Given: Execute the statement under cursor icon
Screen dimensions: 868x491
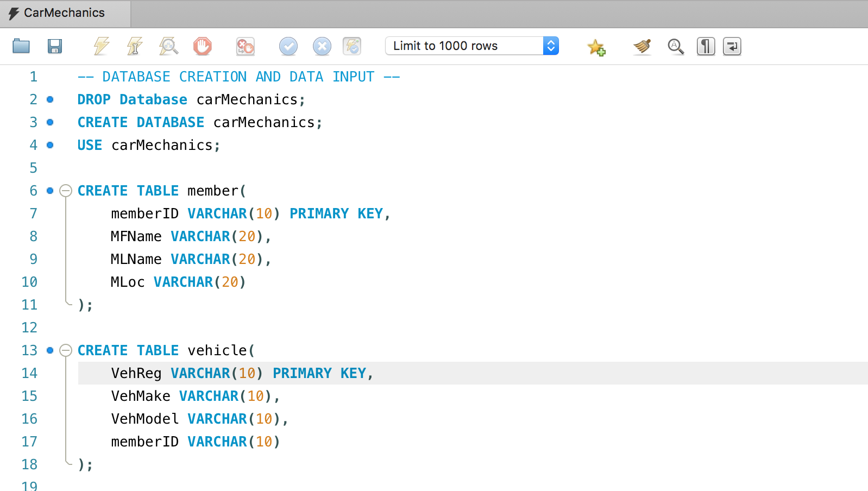Looking at the screenshot, I should point(135,46).
